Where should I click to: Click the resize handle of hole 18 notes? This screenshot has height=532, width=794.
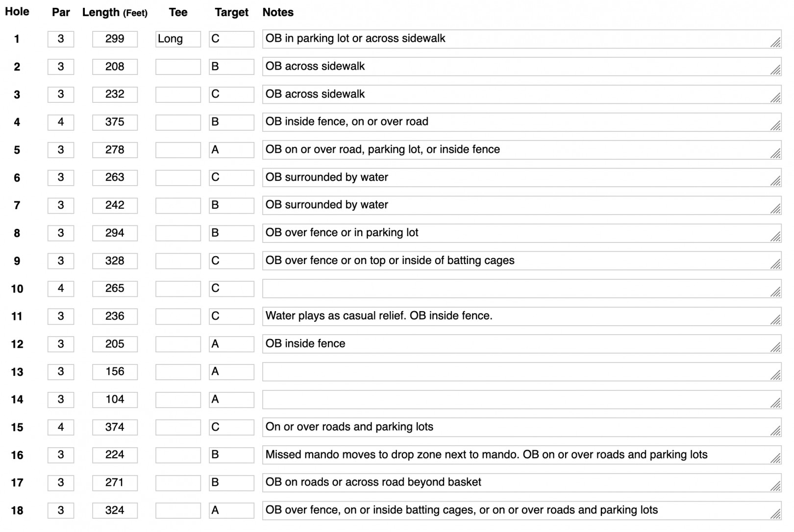click(775, 514)
